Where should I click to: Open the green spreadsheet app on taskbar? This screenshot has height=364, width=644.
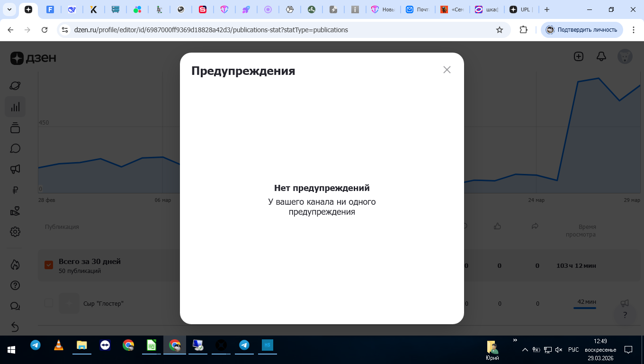coord(152,346)
